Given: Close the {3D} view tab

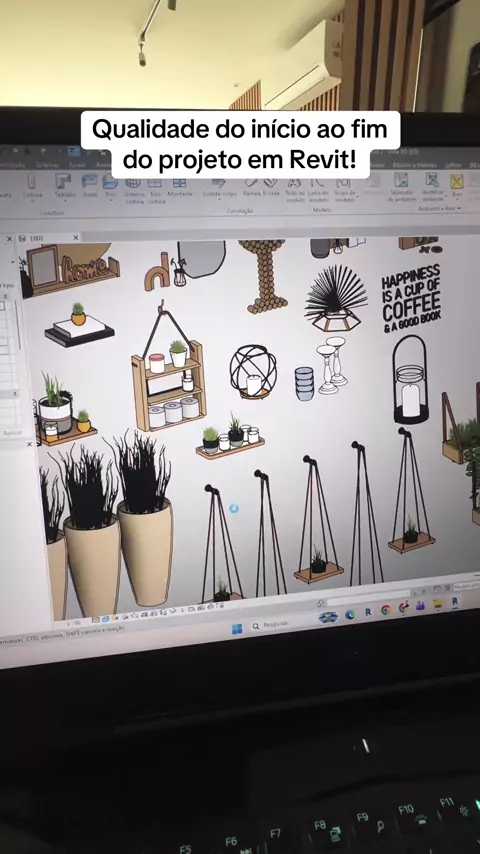Looking at the screenshot, I should point(76,237).
